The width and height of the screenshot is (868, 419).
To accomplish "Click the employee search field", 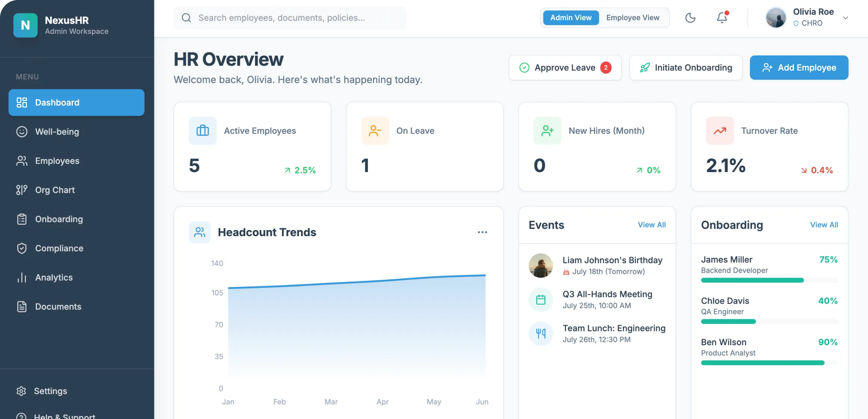I will (290, 17).
